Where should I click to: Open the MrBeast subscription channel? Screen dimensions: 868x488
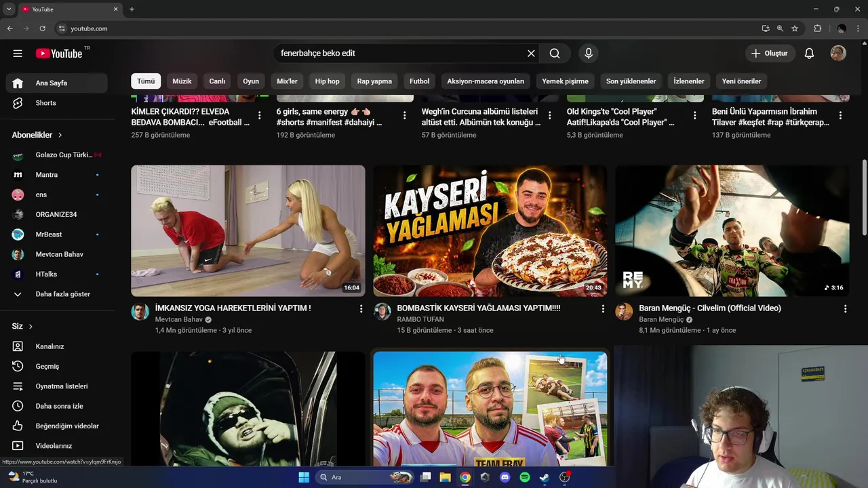click(57, 235)
